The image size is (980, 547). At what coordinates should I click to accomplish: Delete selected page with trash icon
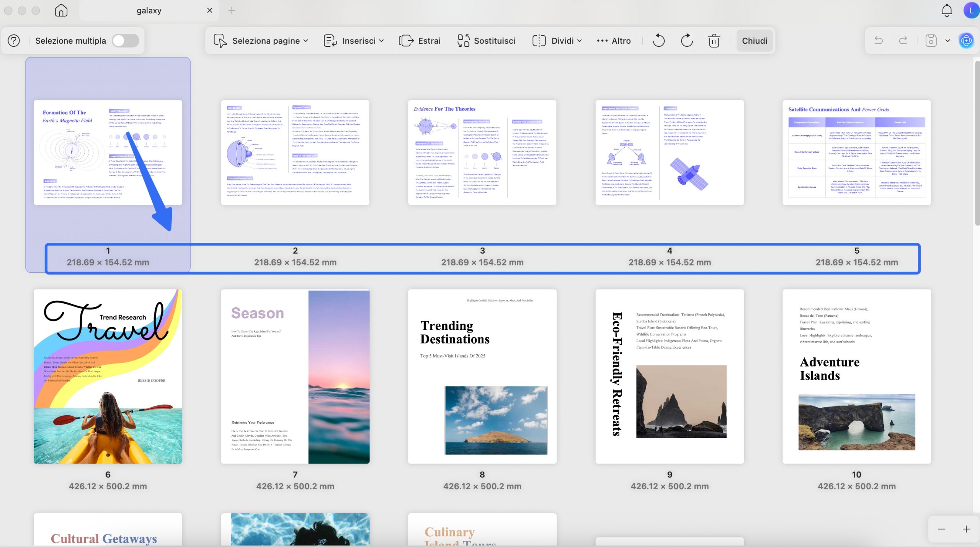click(714, 41)
